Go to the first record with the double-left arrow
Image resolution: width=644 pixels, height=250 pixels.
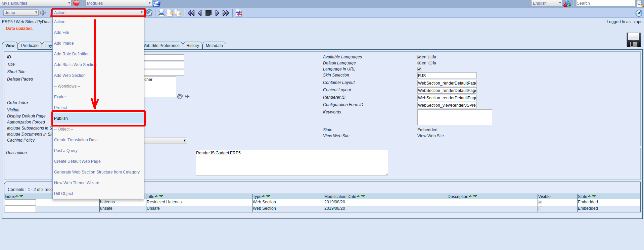pos(191,13)
